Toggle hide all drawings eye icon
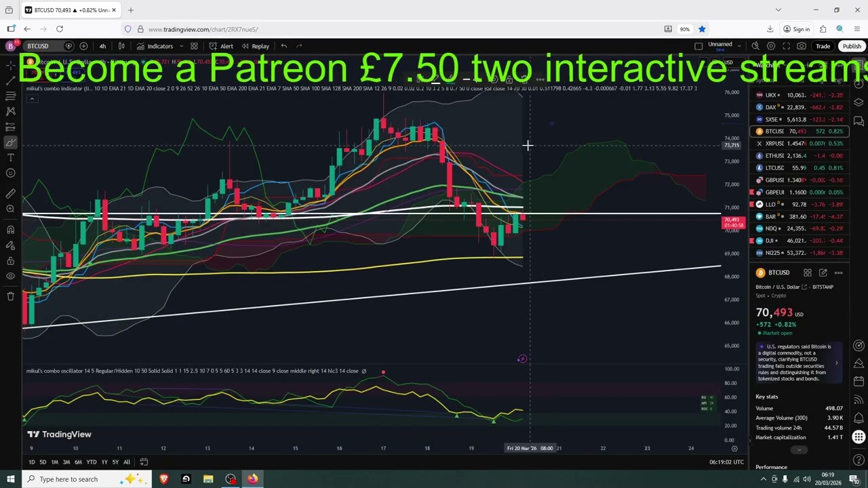Viewport: 868px width, 488px height. 10,276
